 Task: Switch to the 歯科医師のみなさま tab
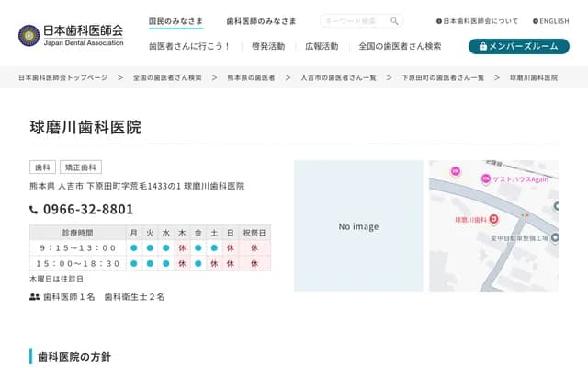[x=261, y=20]
